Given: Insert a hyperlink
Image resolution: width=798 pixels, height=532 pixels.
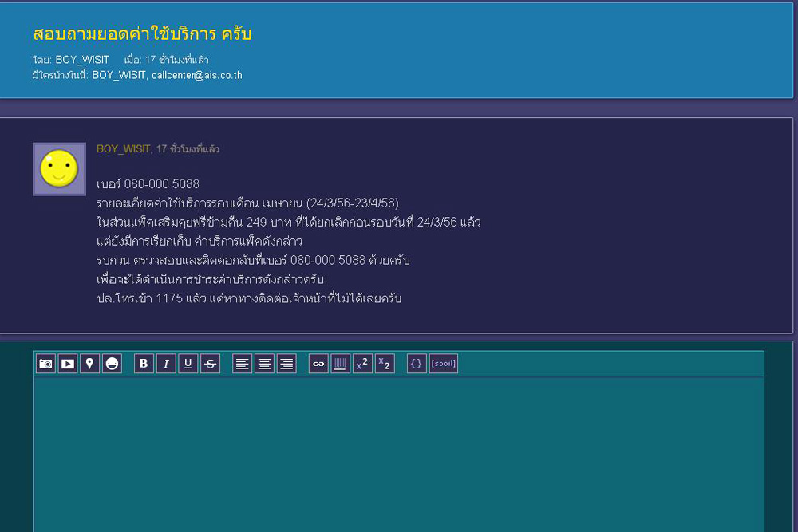Looking at the screenshot, I should pos(318,364).
